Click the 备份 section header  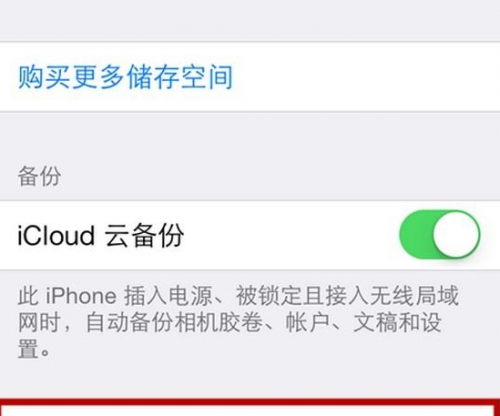[39, 176]
